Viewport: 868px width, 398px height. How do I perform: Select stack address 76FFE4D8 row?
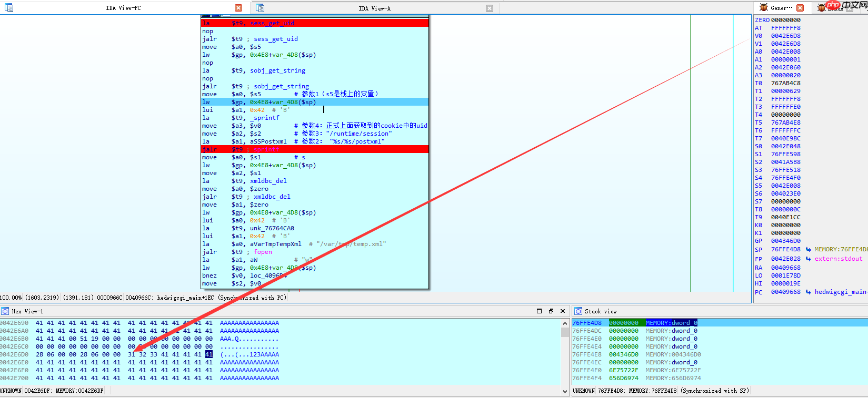(x=586, y=323)
